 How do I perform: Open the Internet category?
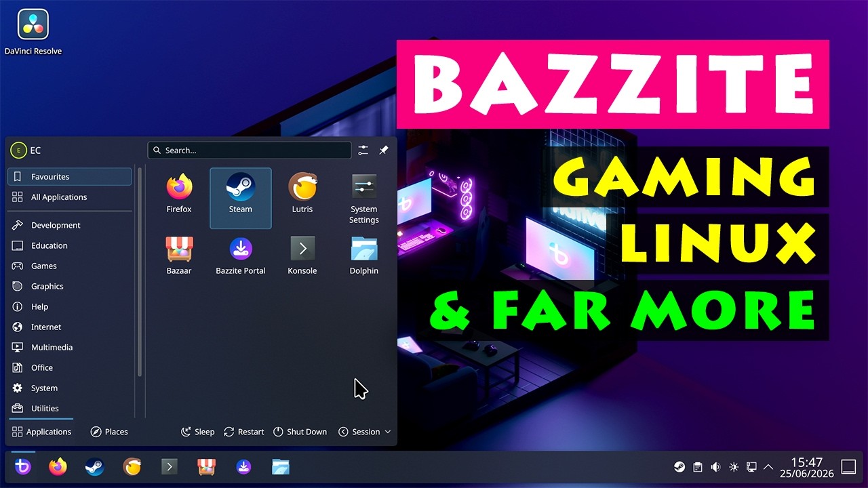point(70,327)
